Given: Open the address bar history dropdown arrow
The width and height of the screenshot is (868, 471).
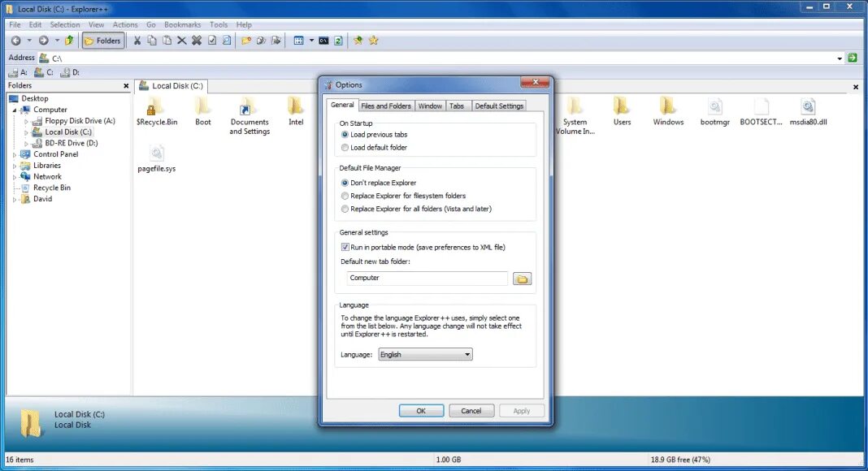Looking at the screenshot, I should point(840,58).
